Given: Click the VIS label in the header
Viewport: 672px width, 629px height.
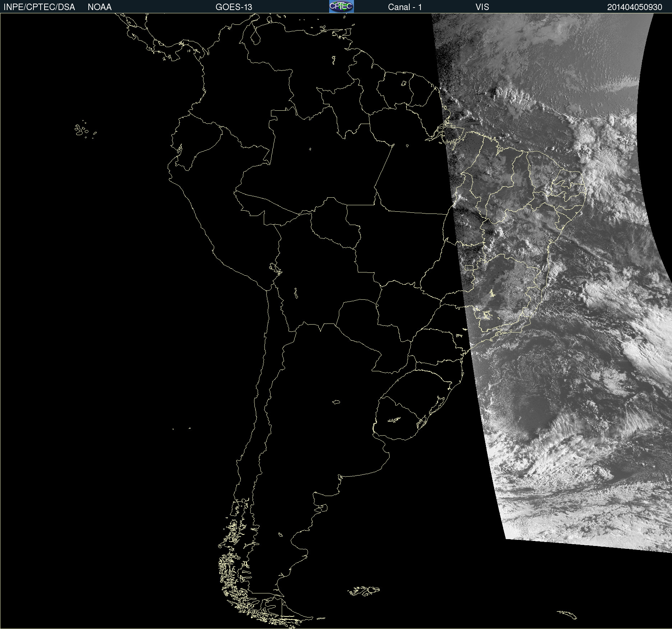Looking at the screenshot, I should click(x=482, y=7).
